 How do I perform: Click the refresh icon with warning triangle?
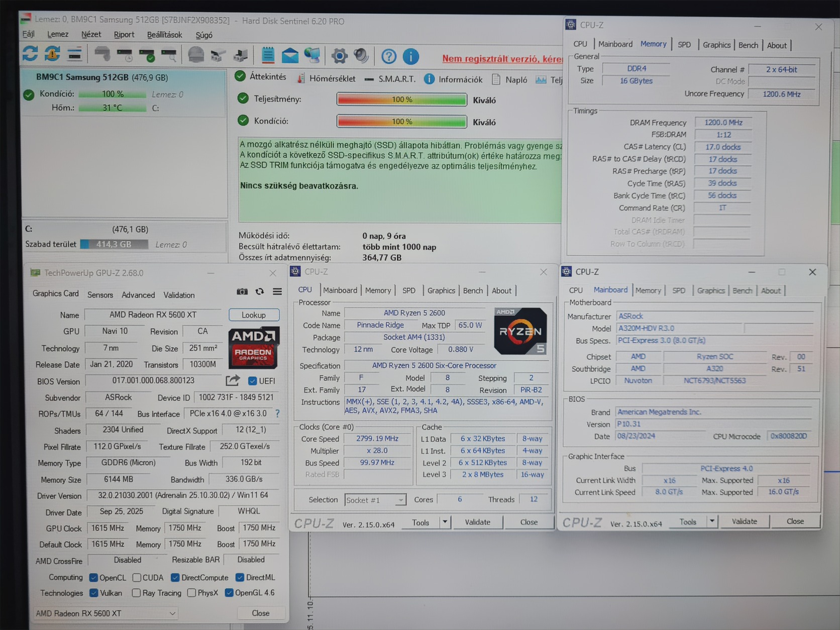click(x=52, y=54)
